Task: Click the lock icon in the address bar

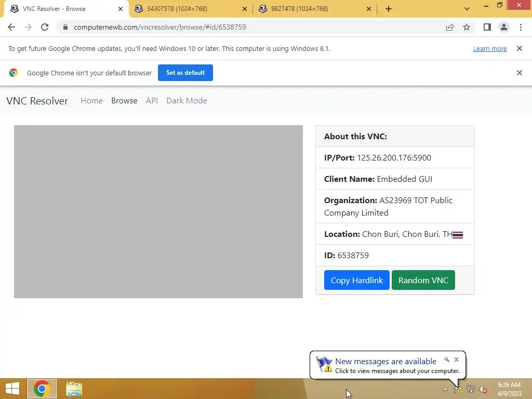Action: [65, 27]
